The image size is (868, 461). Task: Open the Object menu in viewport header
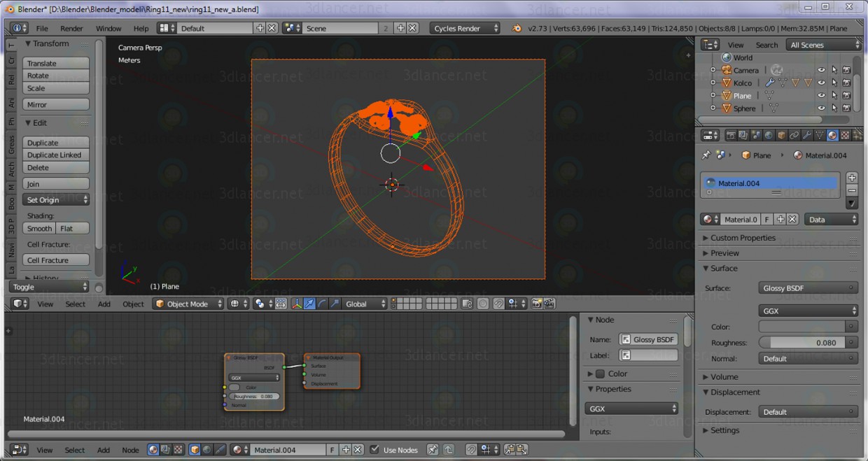pos(133,304)
